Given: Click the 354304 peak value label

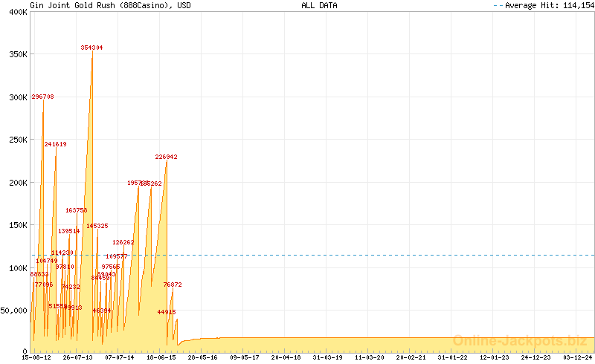Looking at the screenshot, I should coord(91,48).
